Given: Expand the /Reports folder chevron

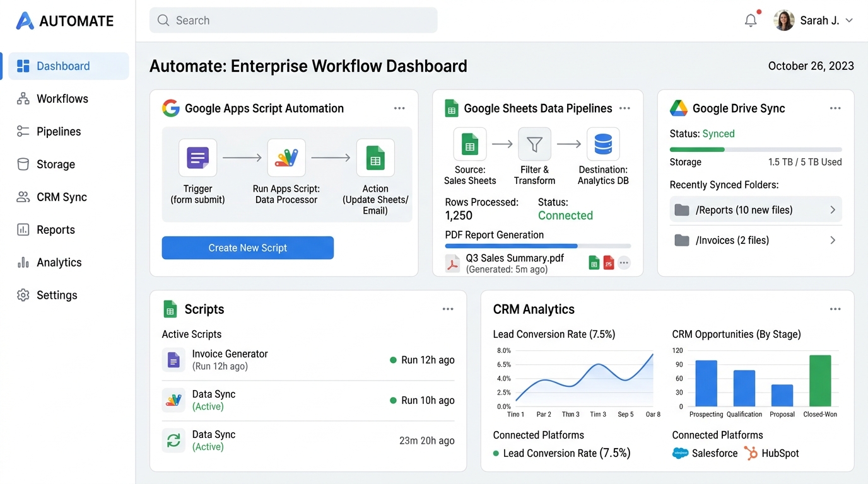Looking at the screenshot, I should click(833, 210).
